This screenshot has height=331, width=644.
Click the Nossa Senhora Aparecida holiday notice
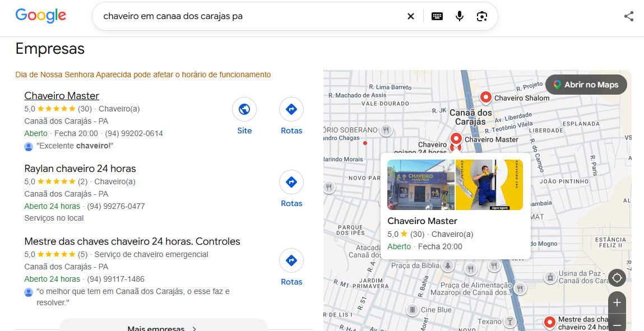click(x=143, y=74)
